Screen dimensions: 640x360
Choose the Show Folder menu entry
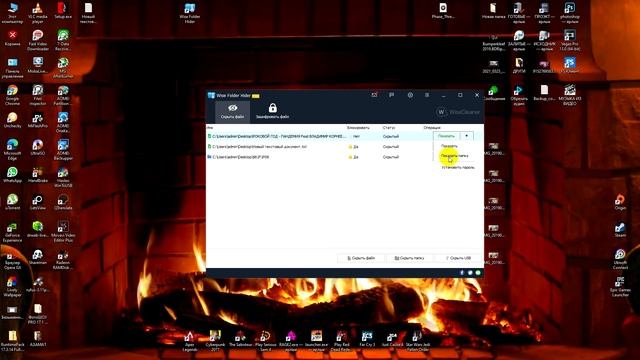455,156
